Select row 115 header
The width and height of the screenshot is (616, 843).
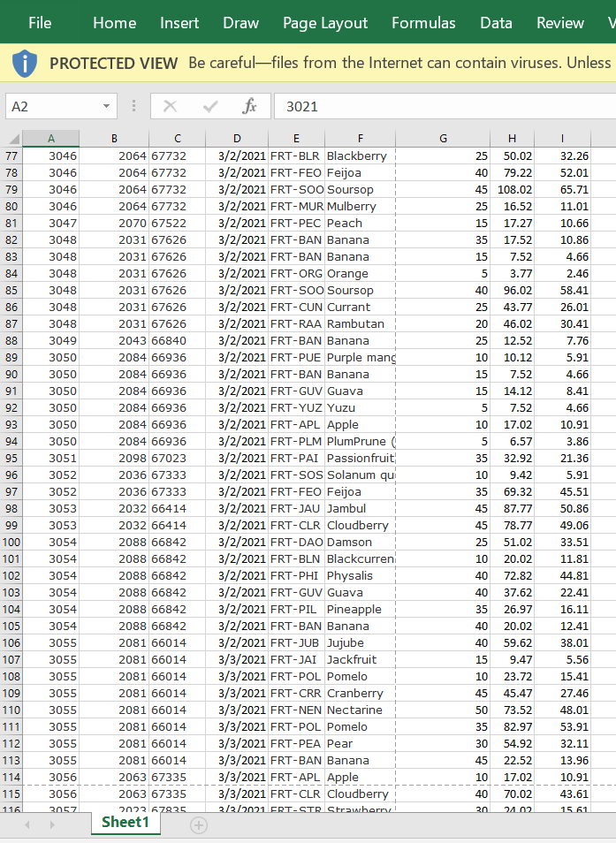(11, 794)
